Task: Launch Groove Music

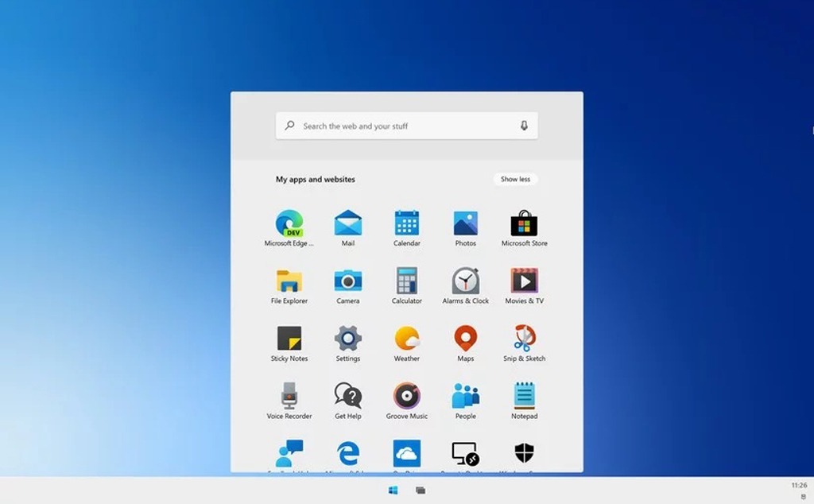Action: (406, 401)
